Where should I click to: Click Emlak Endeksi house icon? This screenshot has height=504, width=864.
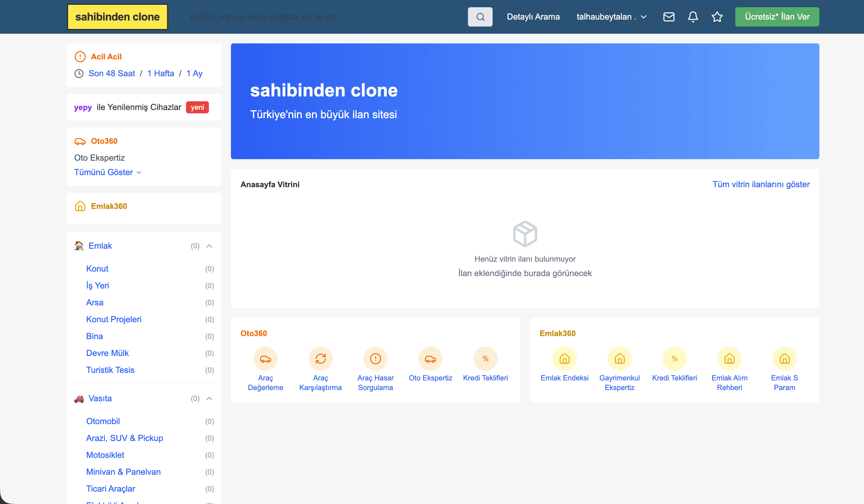(x=564, y=359)
